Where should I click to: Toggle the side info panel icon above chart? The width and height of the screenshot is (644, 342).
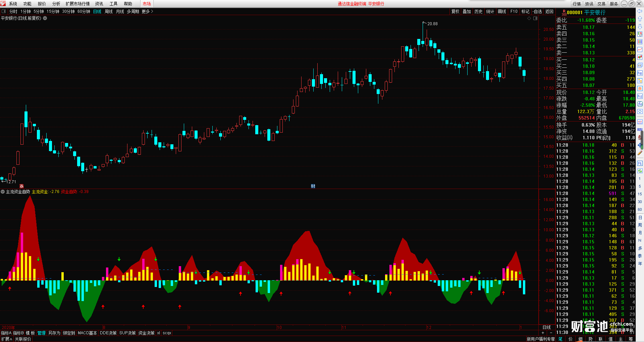[x=535, y=18]
